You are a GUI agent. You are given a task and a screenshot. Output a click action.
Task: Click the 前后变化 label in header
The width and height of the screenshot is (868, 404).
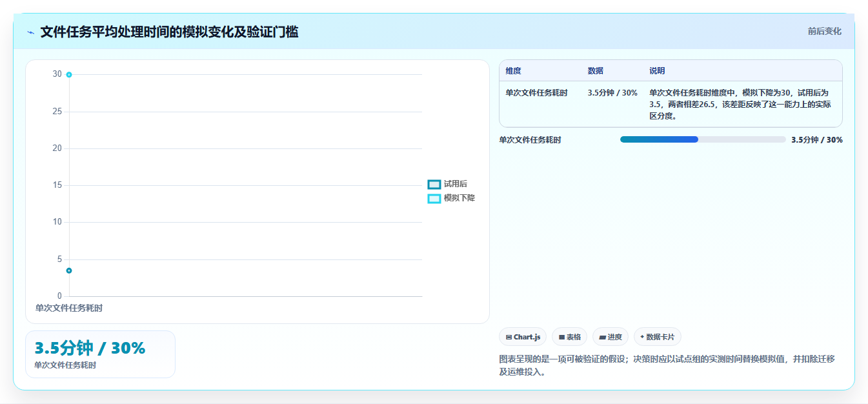[x=825, y=31]
